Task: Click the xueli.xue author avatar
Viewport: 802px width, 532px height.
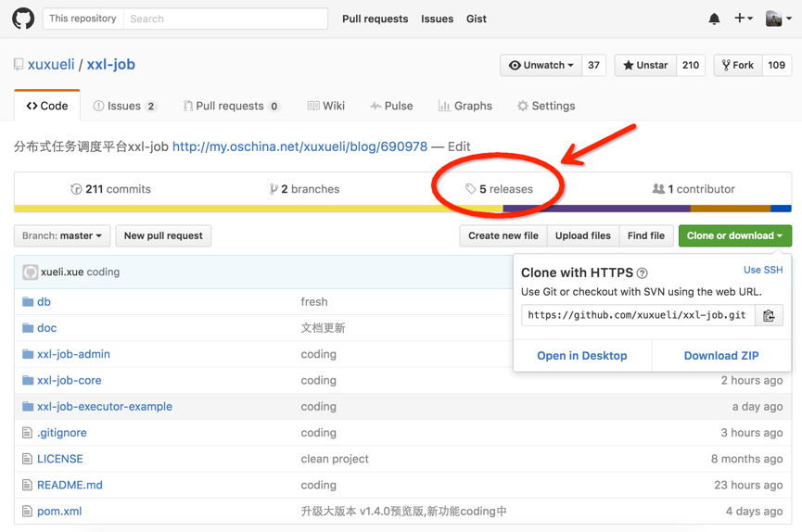Action: [31, 272]
